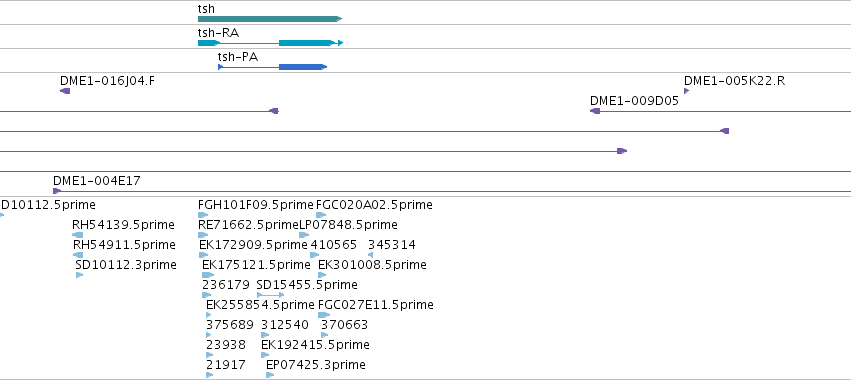851x380 pixels.
Task: Select the RH54139.5prime label
Action: (123, 225)
